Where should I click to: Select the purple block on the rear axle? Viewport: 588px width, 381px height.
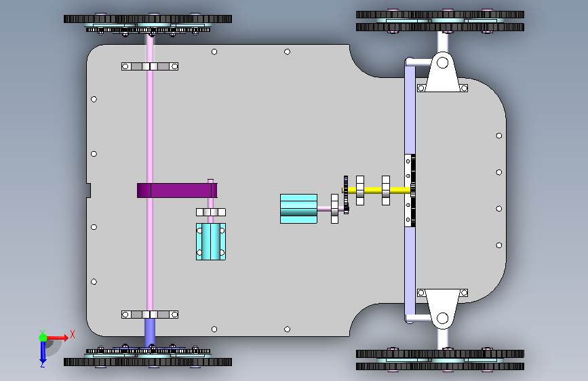click(177, 190)
